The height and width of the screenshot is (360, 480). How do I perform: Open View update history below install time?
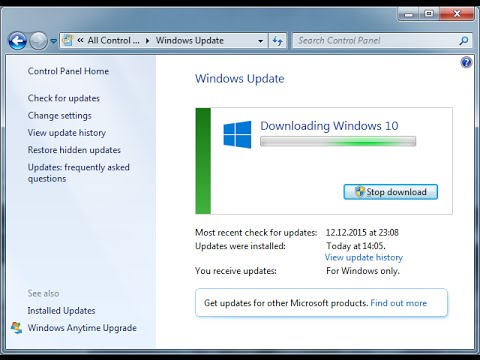tap(364, 257)
